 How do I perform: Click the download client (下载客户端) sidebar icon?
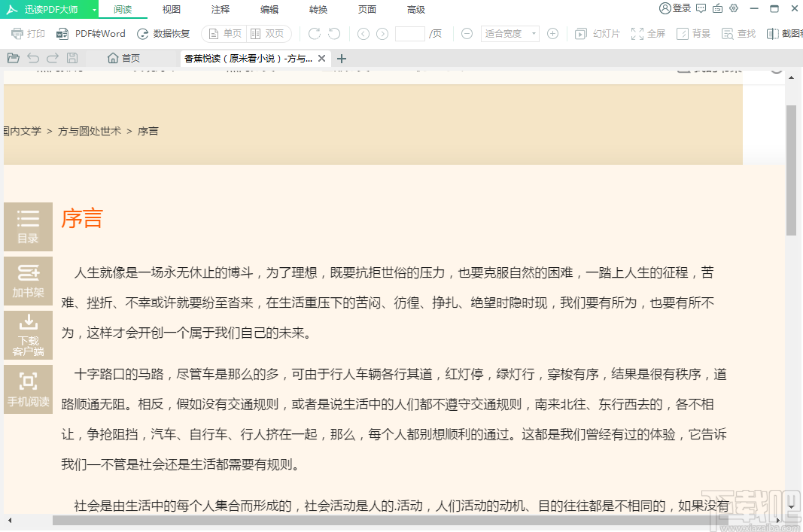click(28, 335)
